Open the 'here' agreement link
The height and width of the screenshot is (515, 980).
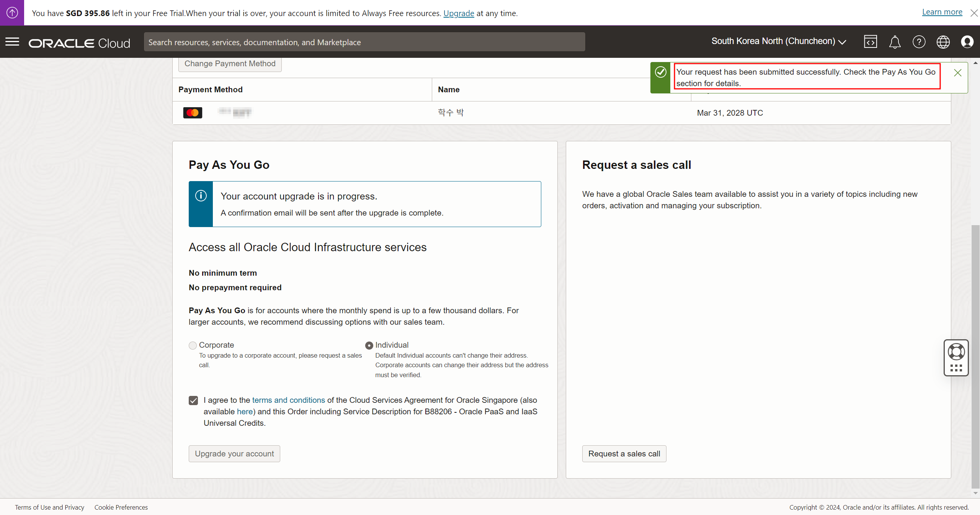point(245,412)
